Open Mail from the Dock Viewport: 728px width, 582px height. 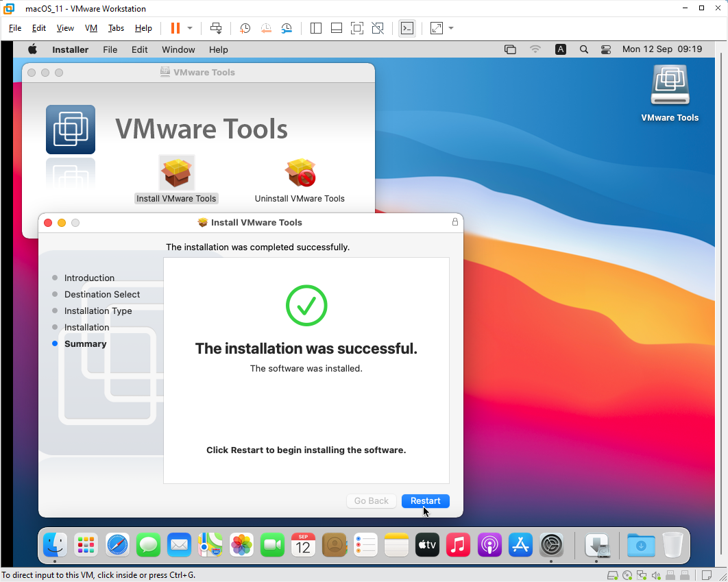point(179,545)
